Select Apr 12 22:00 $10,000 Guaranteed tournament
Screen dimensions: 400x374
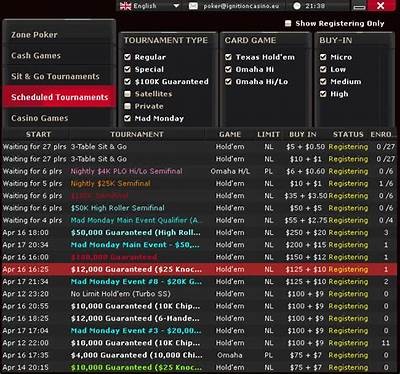[199, 343]
